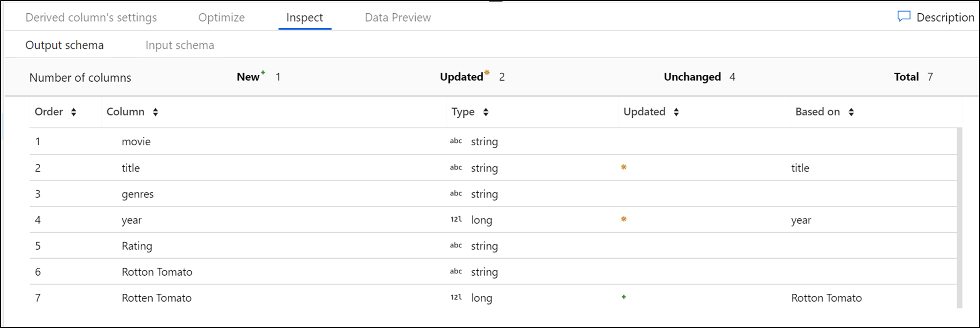The height and width of the screenshot is (328, 980).
Task: Sort using Based on arrows
Action: tap(851, 112)
